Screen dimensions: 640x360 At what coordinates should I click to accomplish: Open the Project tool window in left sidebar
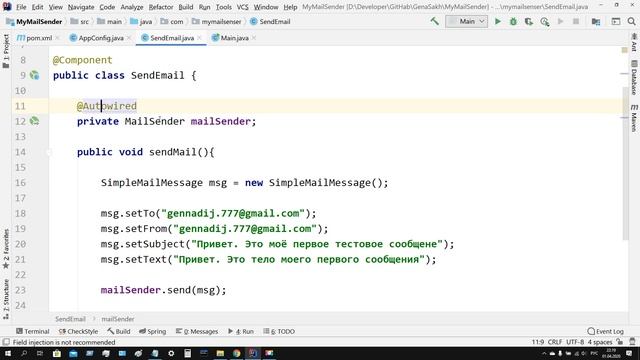click(6, 51)
